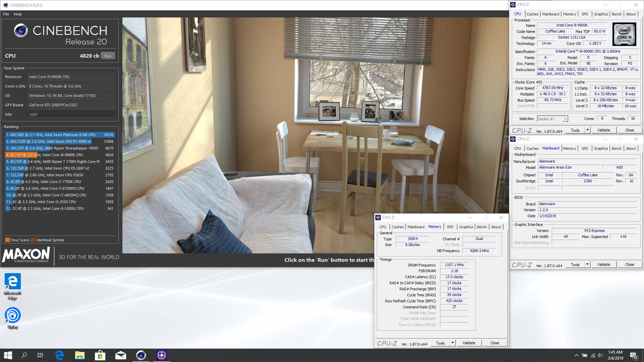Click Intel Core i9 logo in CPU-Z
The height and width of the screenshot is (362, 644).
tap(624, 34)
